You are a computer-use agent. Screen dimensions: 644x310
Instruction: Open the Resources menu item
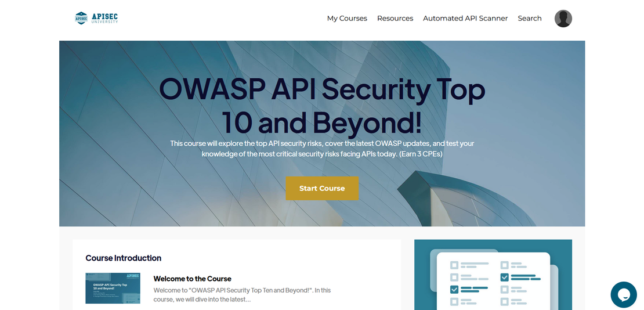395,19
